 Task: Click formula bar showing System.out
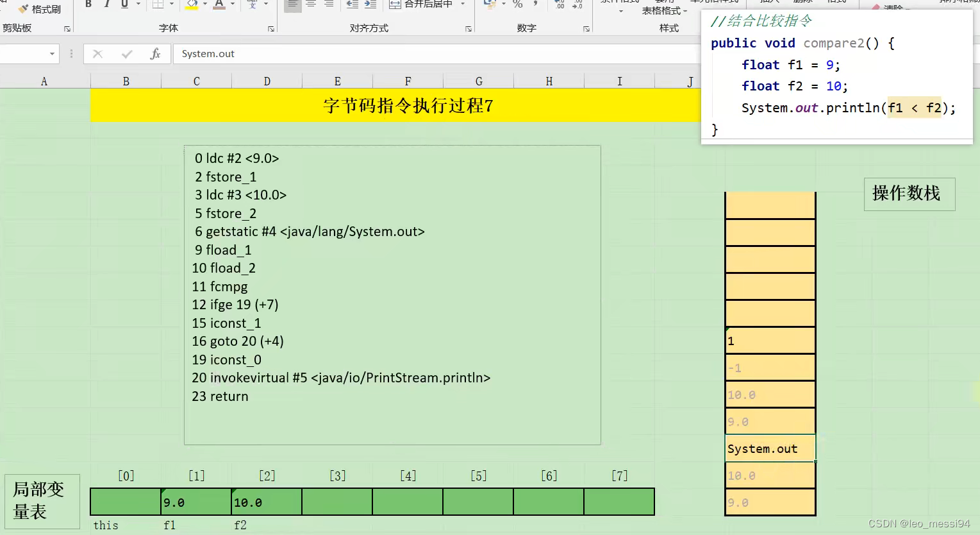pos(436,54)
